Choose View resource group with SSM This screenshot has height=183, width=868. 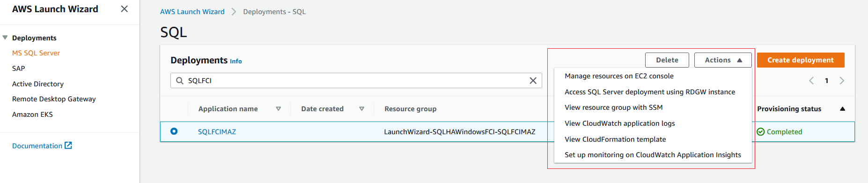(x=653, y=107)
